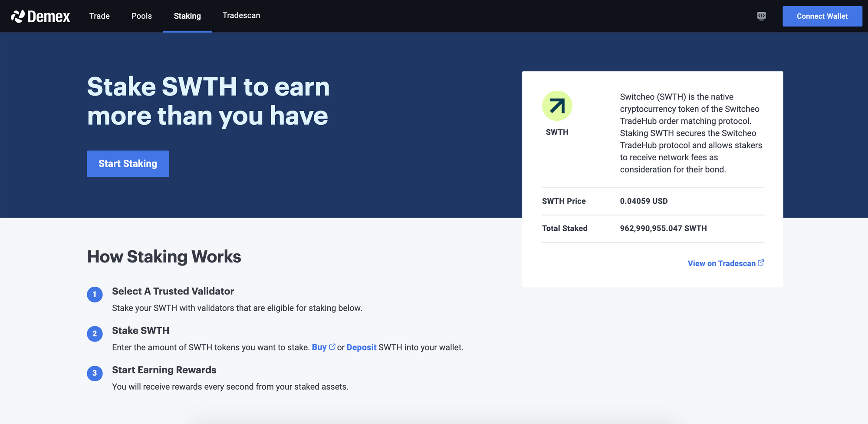Screen dimensions: 868x424
Task: Open the View on Tradescan link
Action: pyautogui.click(x=721, y=264)
